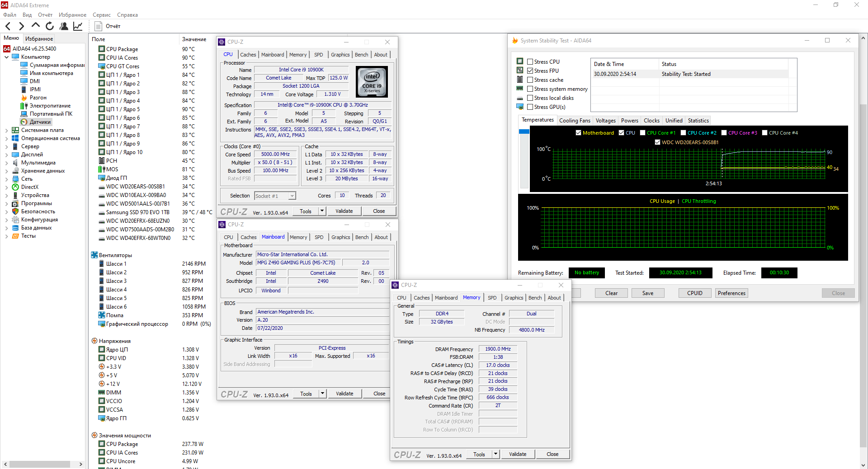Toggle WDC WD20EARS-00S8B1 graph checkbox
868x469 pixels.
pos(657,142)
